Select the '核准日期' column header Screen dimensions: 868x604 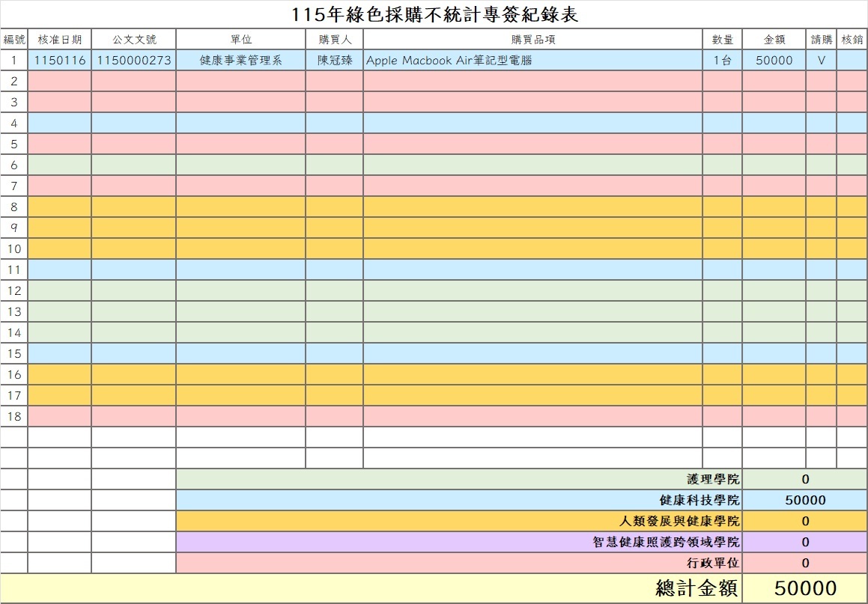click(x=59, y=39)
